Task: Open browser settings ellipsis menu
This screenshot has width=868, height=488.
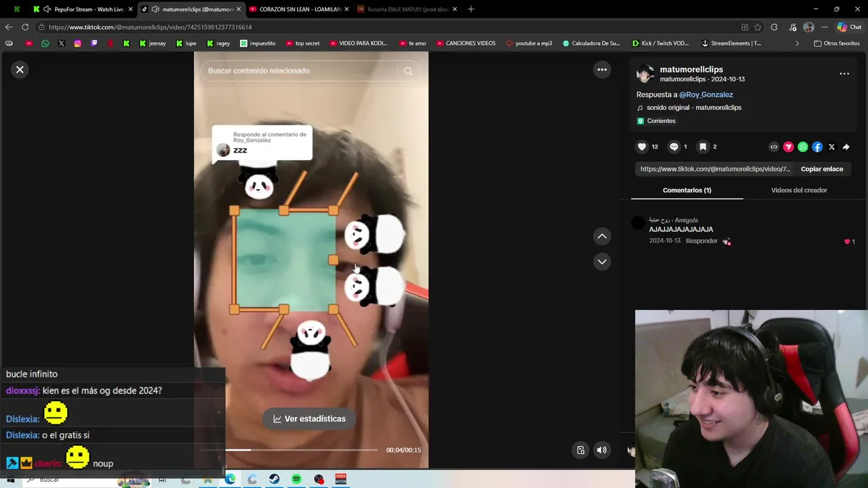Action: point(825,27)
